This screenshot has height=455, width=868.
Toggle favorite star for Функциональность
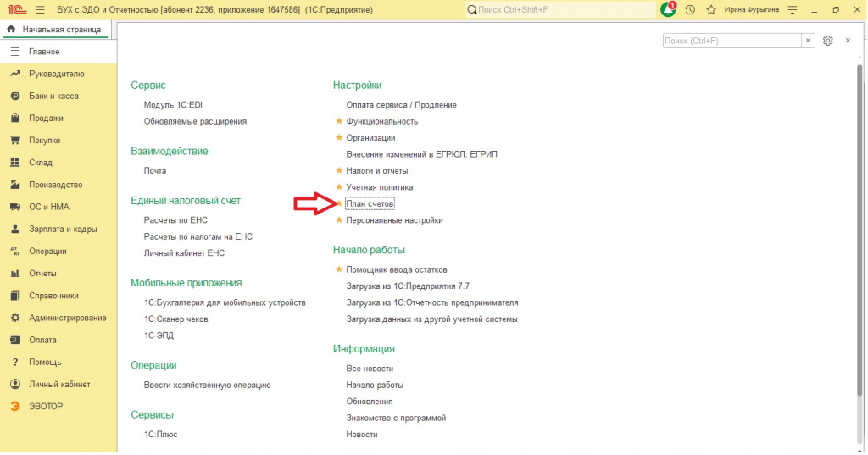339,120
